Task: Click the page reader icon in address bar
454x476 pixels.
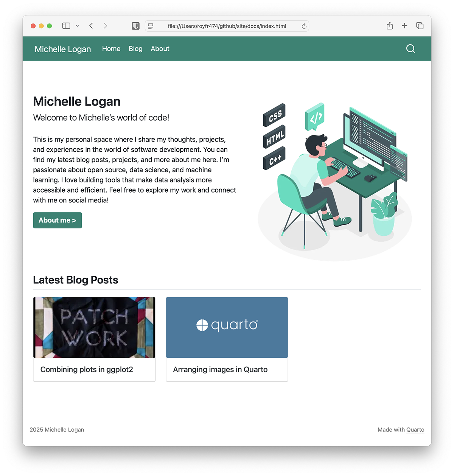Action: [151, 26]
